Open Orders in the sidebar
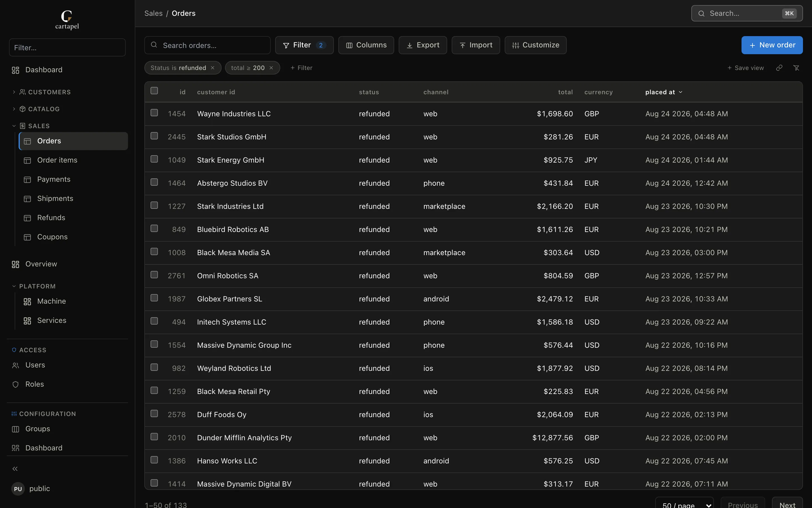812x508 pixels. tap(73, 141)
